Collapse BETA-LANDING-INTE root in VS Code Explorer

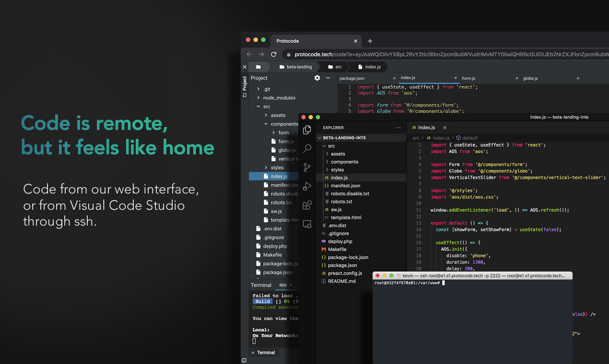[x=320, y=138]
